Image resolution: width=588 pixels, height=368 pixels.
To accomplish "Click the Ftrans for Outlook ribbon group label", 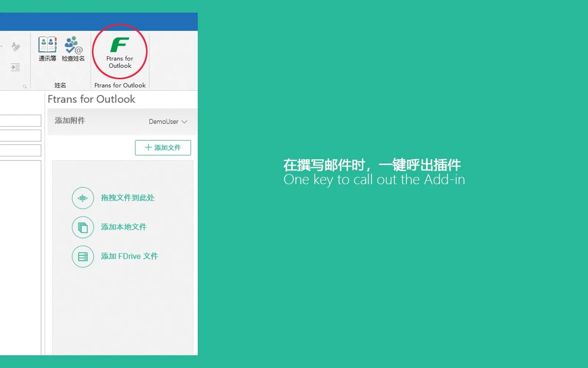I will click(120, 85).
